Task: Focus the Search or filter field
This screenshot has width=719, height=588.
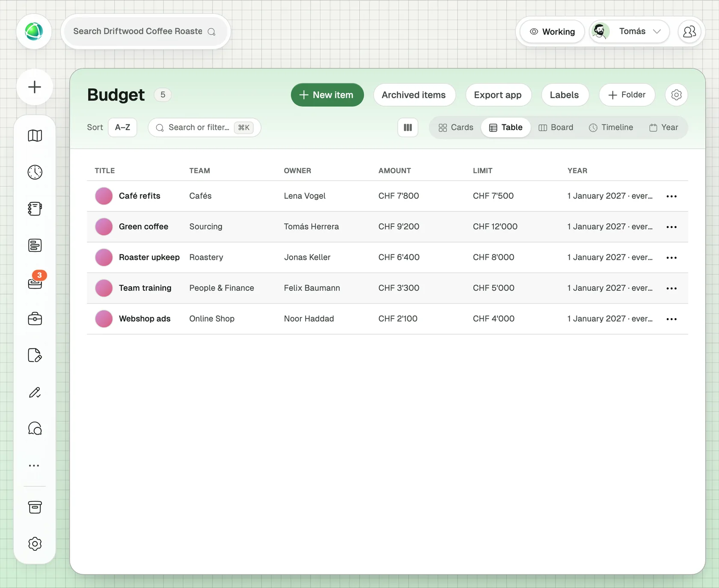Action: coord(205,127)
